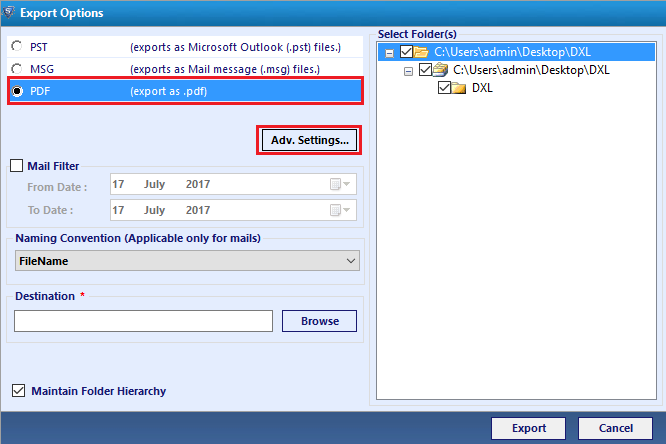Open the FileName naming convention dropdown

point(187,260)
